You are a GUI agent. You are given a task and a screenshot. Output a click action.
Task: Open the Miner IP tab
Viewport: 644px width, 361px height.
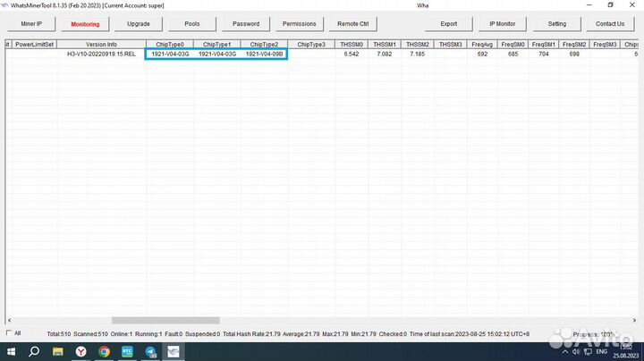(31, 24)
